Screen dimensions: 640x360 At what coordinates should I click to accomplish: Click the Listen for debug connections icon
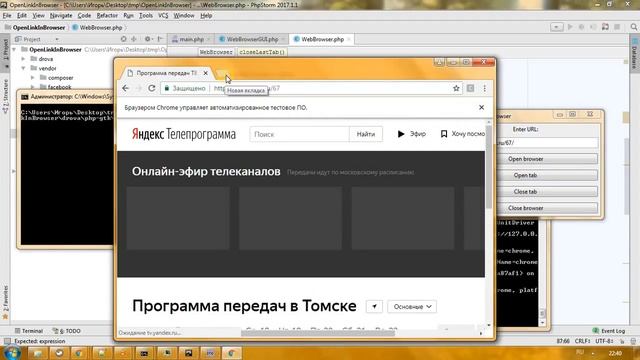(x=605, y=27)
